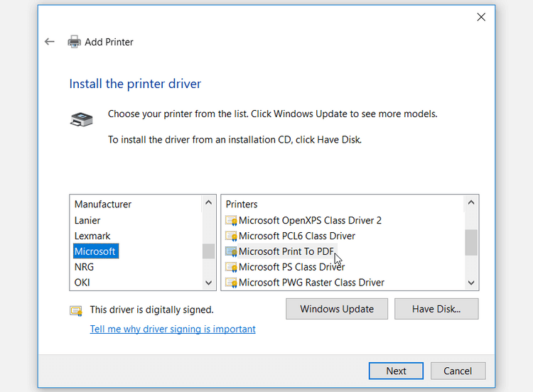533x392 pixels.
Task: Click Printers list down scroll arrow
Action: coord(471,283)
